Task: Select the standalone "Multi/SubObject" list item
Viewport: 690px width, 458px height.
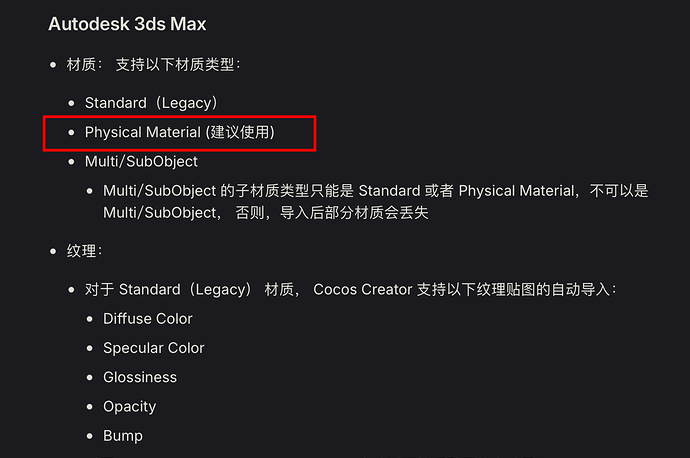Action: 141,161
